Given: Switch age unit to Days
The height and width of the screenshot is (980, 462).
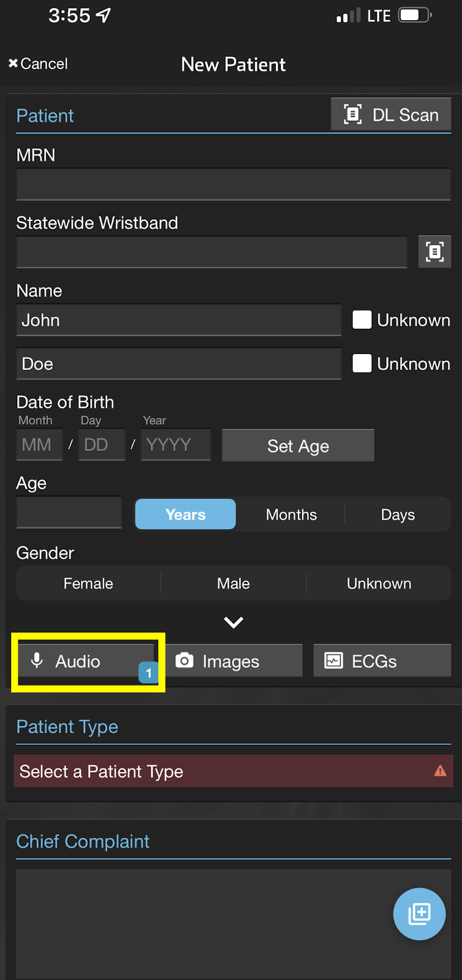Looking at the screenshot, I should click(398, 514).
